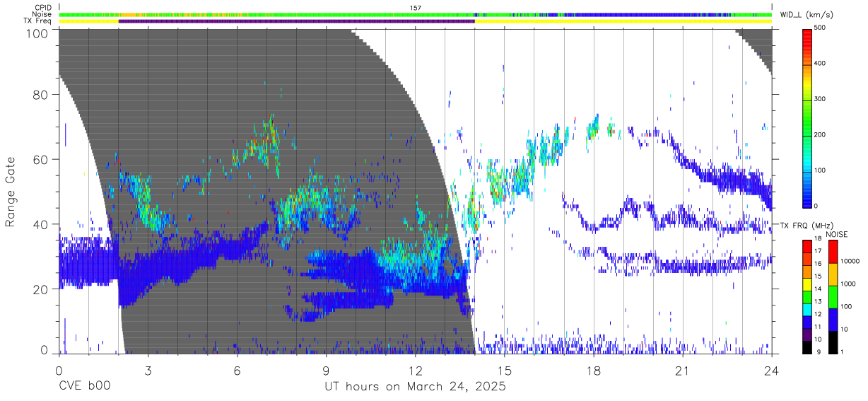Click the 10000 tick on the NOISE legend
This screenshot has width=868, height=401.
pyautogui.click(x=850, y=262)
